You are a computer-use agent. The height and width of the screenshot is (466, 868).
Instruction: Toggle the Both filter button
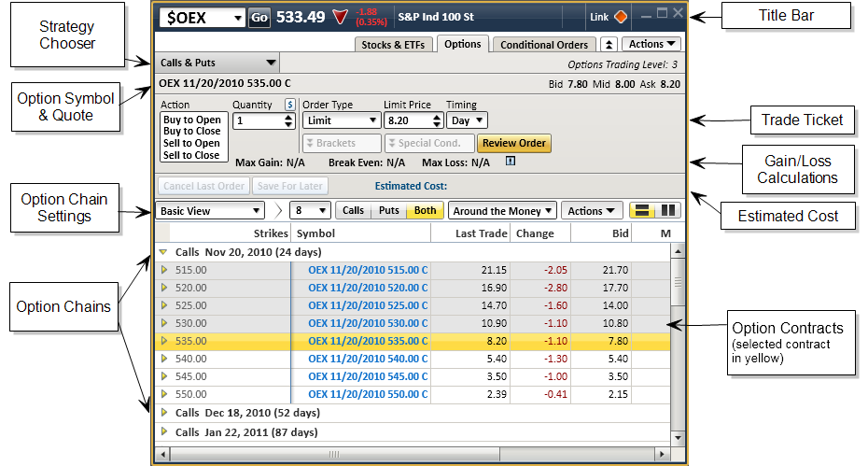pyautogui.click(x=425, y=211)
